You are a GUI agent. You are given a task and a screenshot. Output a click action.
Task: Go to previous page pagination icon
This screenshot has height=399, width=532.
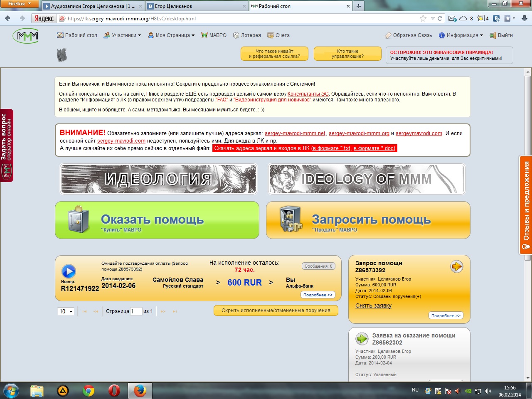pos(96,311)
